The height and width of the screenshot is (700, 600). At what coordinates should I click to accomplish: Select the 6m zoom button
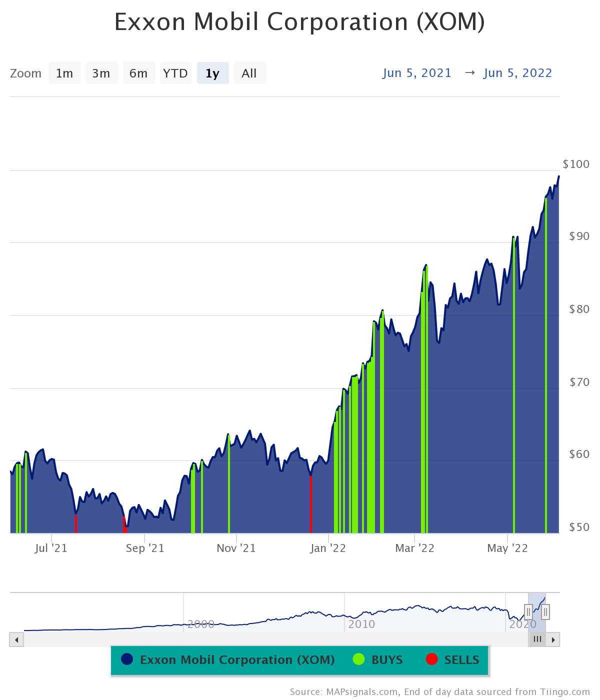[138, 73]
